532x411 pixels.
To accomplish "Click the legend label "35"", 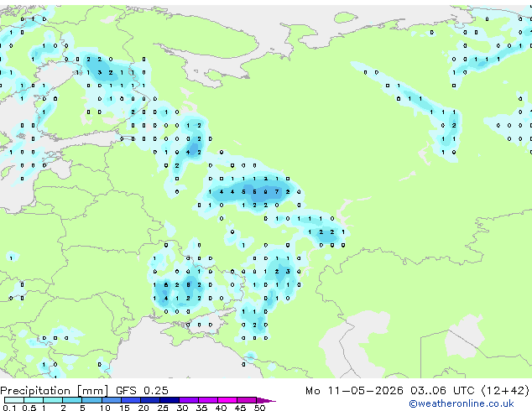I will (201, 408).
